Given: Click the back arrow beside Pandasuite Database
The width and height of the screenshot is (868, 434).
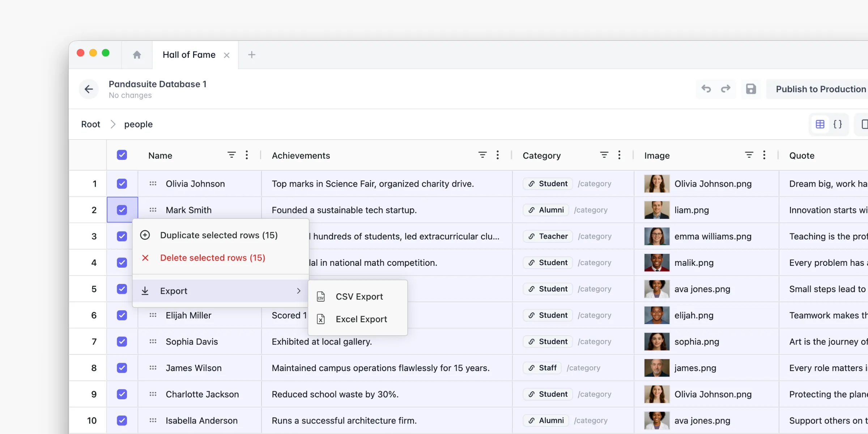Looking at the screenshot, I should 89,89.
